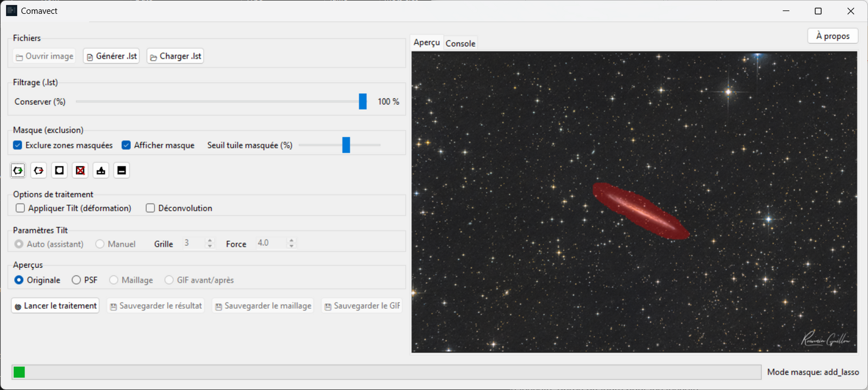
Task: Click the Grille value field
Action: pos(193,244)
